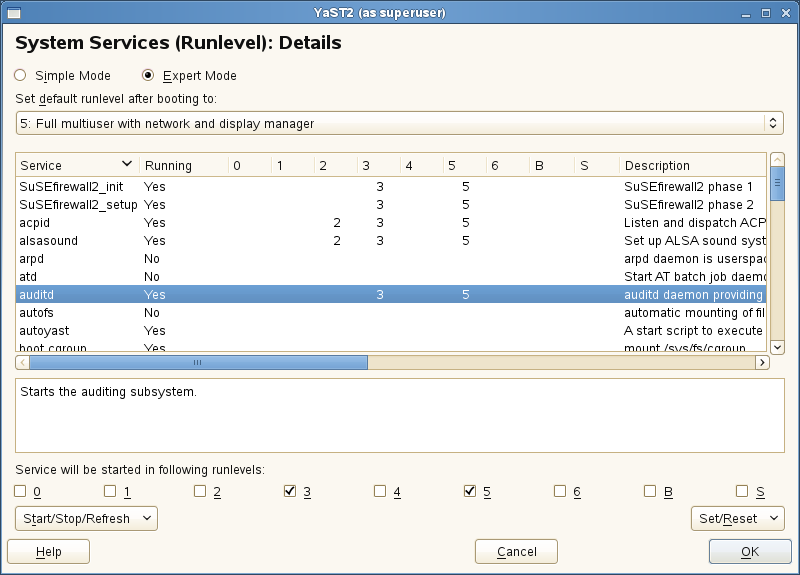Enable runlevel 2 checkbox
Screen dimensions: 800x575
pos(200,491)
